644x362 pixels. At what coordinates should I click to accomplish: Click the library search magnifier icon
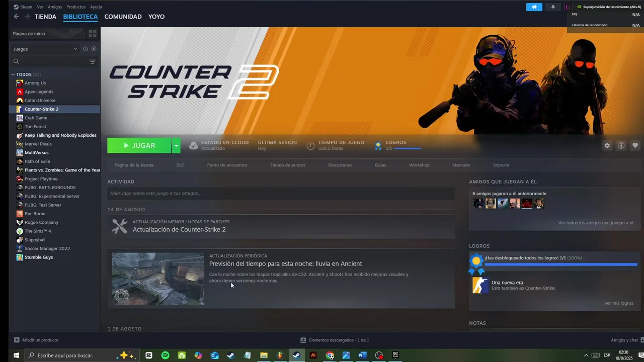16,61
